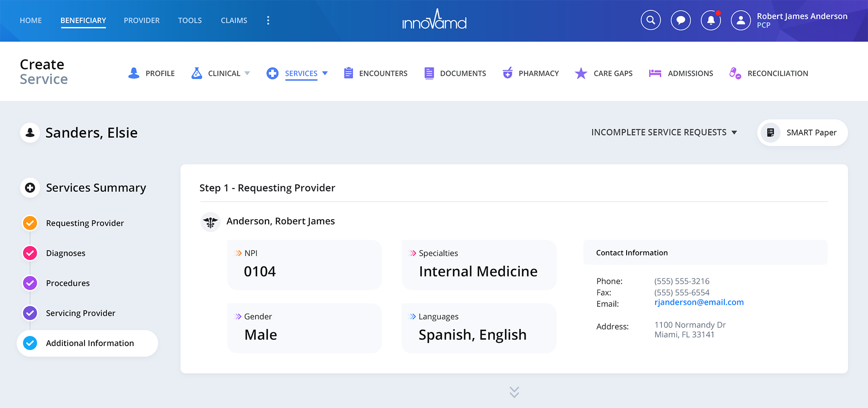
Task: Click the rjanderson@email.com email link
Action: click(x=699, y=302)
